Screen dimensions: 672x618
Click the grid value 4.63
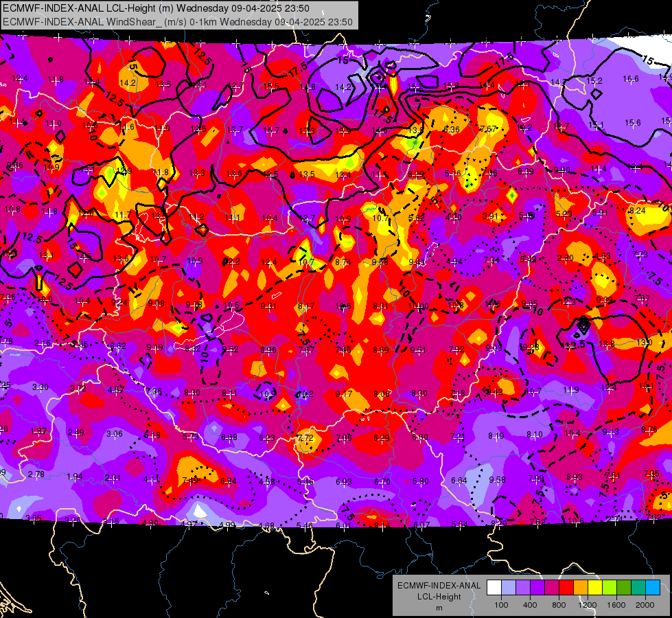coord(602,256)
